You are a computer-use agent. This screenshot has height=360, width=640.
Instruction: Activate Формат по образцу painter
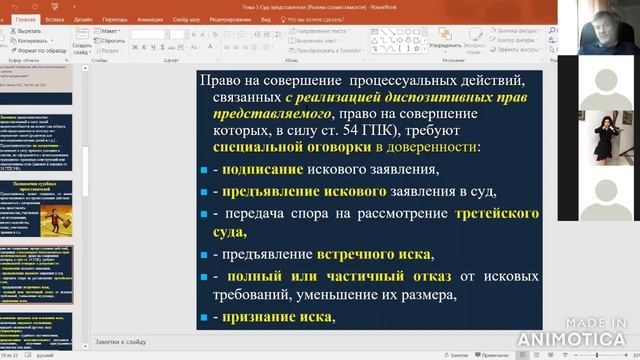(38, 51)
